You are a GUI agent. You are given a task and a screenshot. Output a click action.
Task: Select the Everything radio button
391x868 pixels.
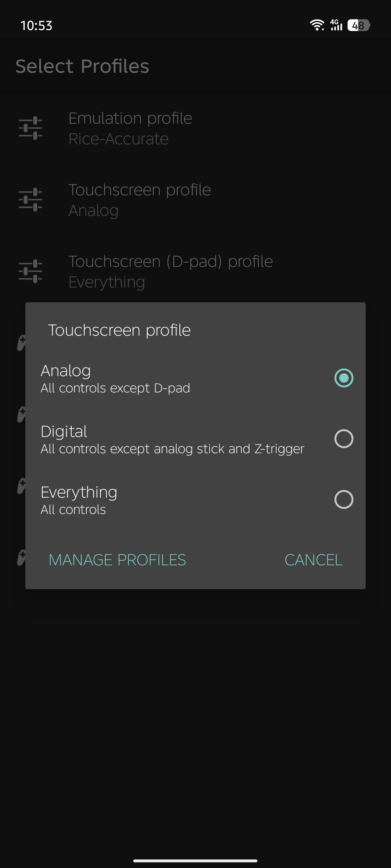pyautogui.click(x=344, y=499)
